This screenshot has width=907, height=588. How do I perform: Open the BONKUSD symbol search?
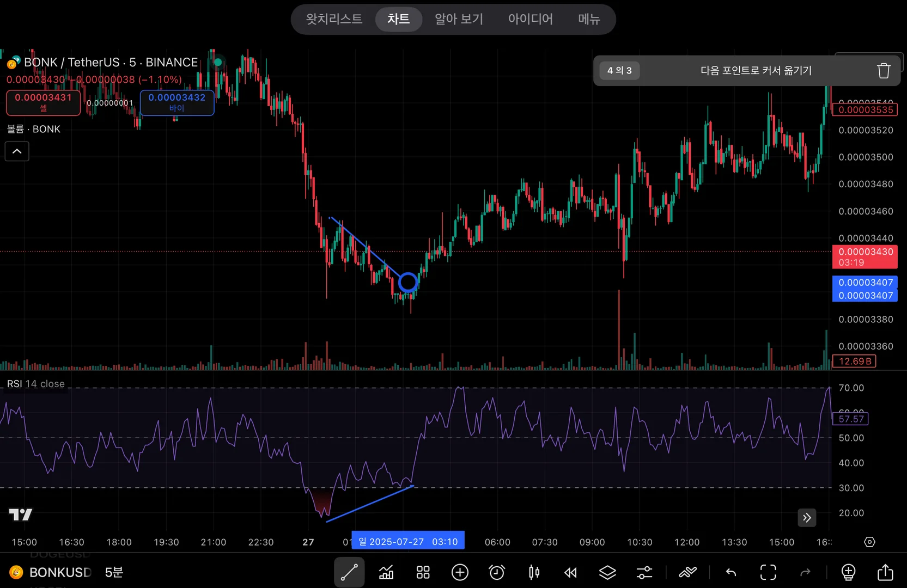tap(60, 572)
